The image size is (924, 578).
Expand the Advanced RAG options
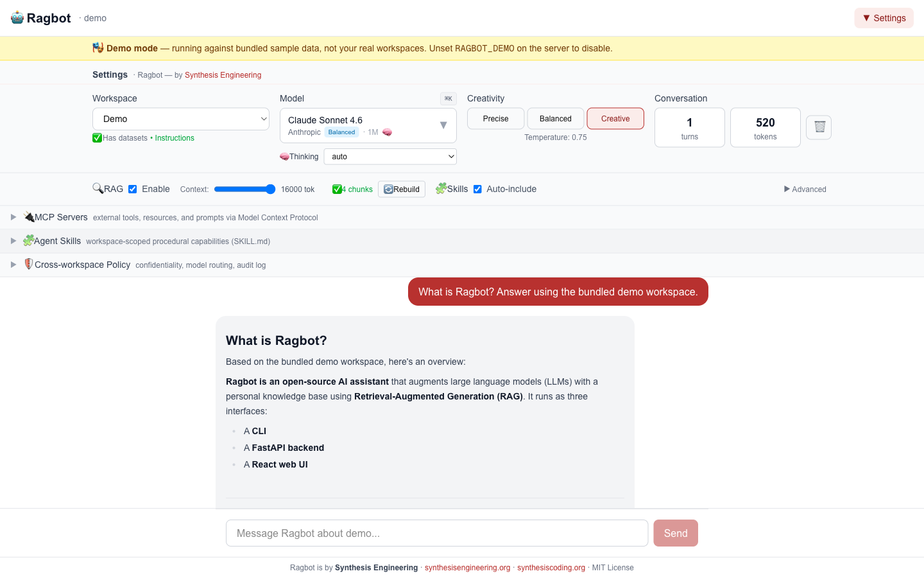(x=805, y=189)
